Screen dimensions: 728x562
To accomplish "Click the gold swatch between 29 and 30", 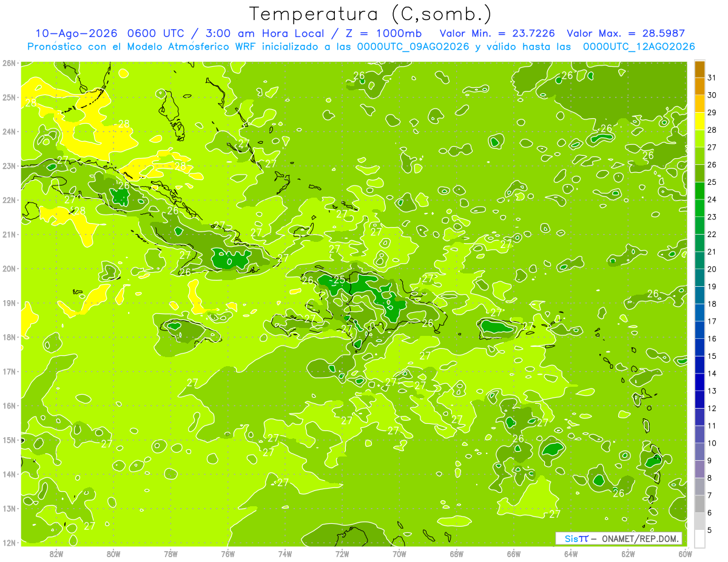I will 699,104.
